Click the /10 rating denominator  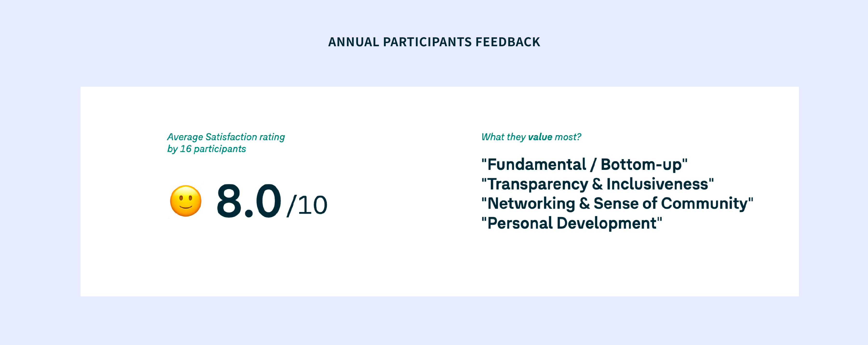(307, 205)
